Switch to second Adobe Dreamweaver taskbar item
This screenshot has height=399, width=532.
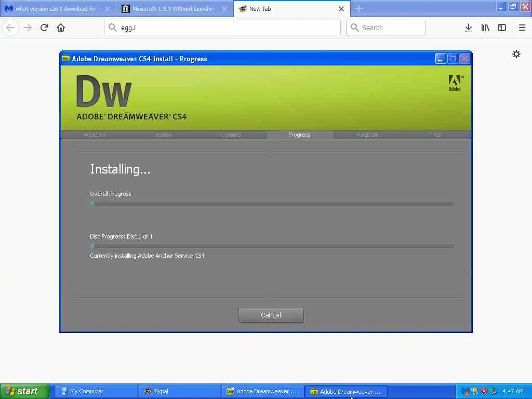click(x=346, y=391)
